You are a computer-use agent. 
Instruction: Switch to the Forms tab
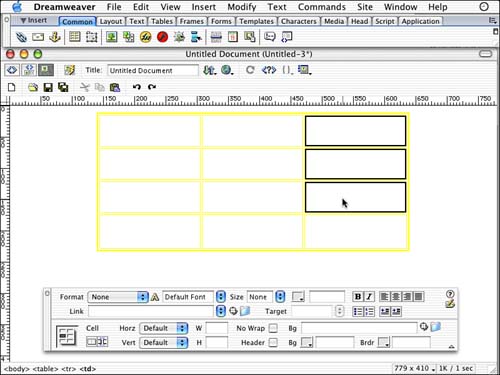[x=221, y=21]
